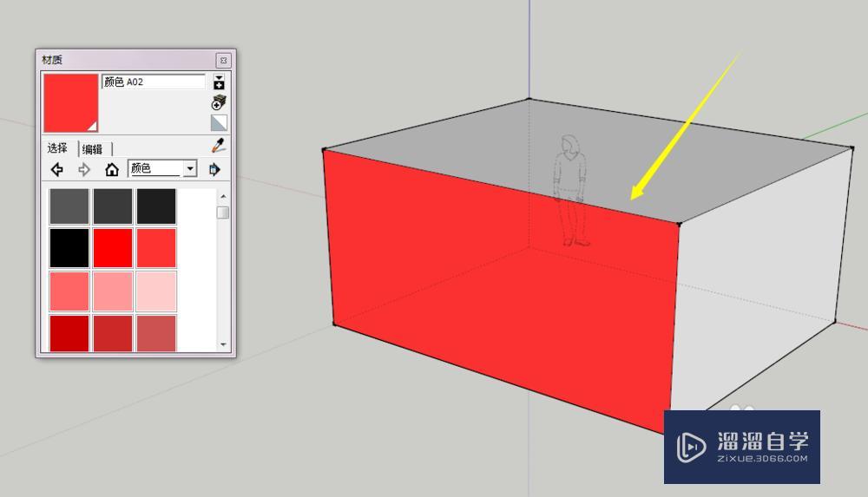This screenshot has height=497, width=868.
Task: Click the material name field 颜色 A02
Action: (x=154, y=82)
